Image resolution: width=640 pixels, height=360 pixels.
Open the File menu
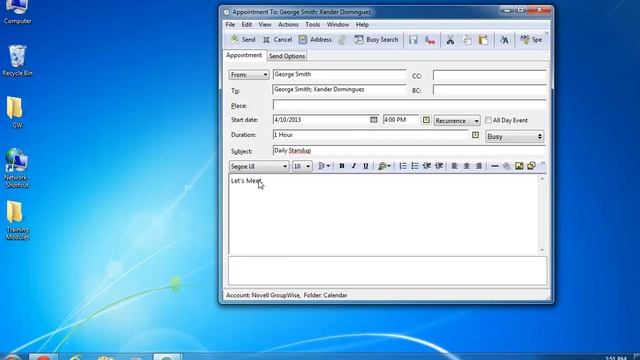click(230, 24)
